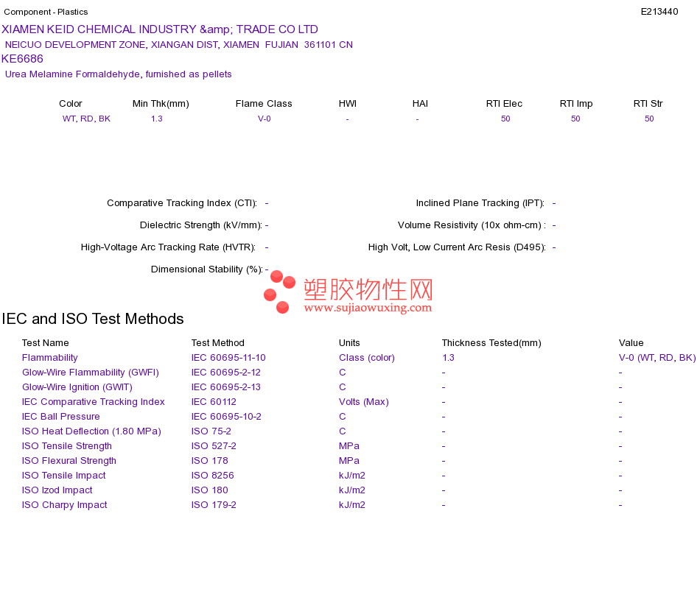This screenshot has height=589, width=700.
Task: Click the RTI Elec value 50
Action: [x=505, y=119]
